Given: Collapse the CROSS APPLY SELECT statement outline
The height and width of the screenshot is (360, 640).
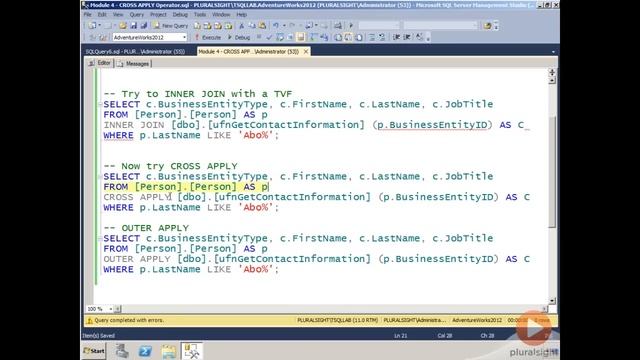Looking at the screenshot, I should (100, 177).
